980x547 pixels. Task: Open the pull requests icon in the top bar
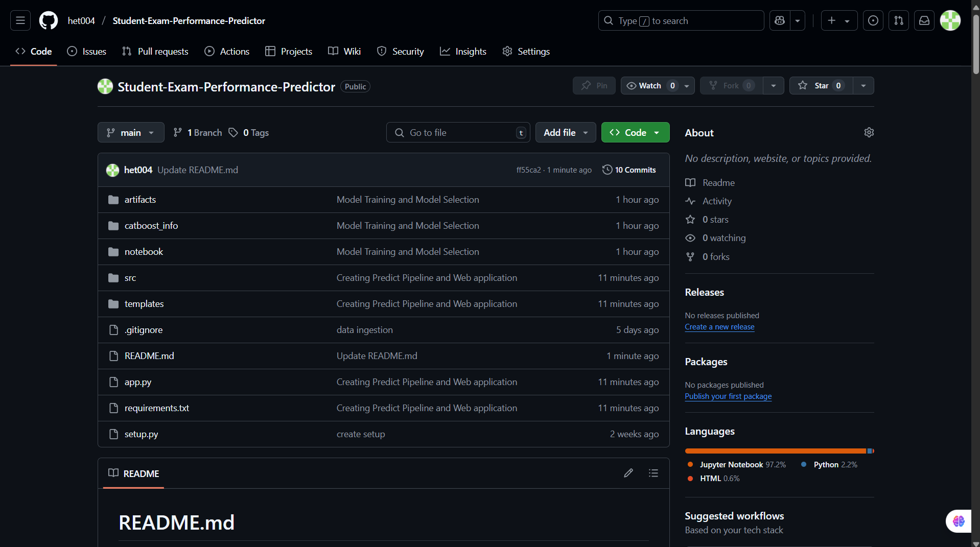pyautogui.click(x=899, y=20)
